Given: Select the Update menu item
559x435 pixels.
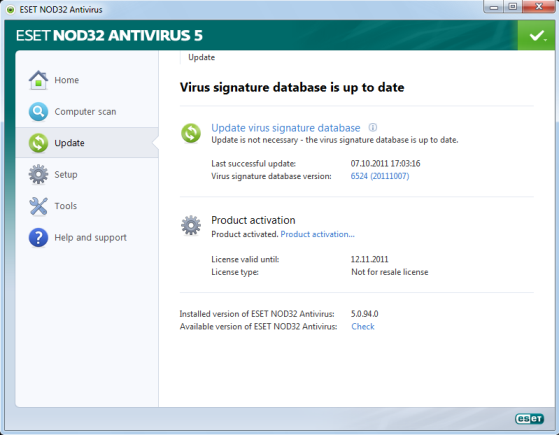Looking at the screenshot, I should click(x=87, y=143).
